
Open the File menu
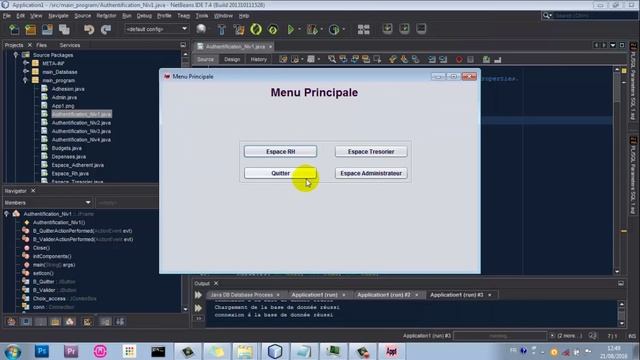[7, 16]
